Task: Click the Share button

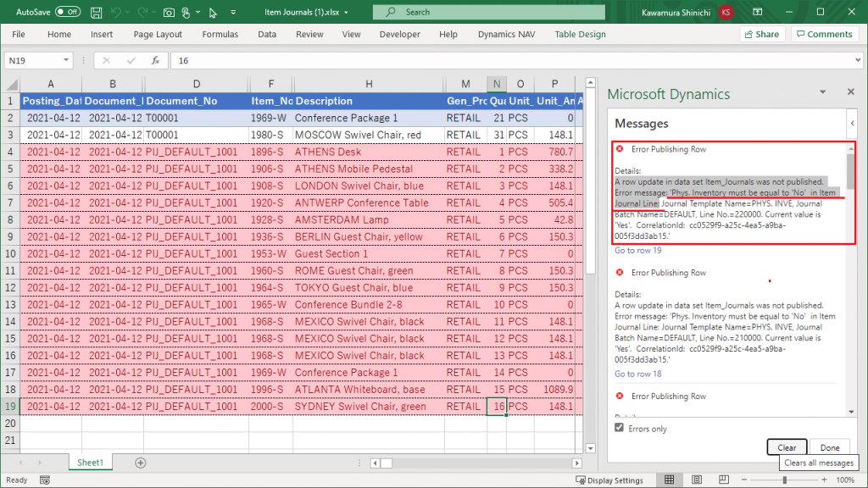Action: click(762, 34)
